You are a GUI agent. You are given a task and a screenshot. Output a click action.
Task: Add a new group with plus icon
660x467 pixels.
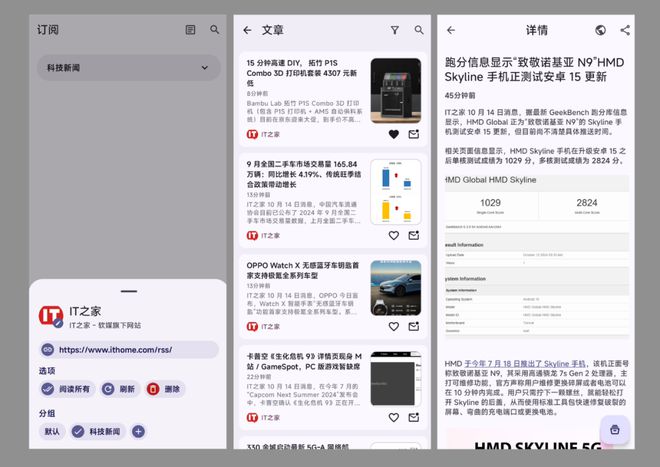coord(138,431)
